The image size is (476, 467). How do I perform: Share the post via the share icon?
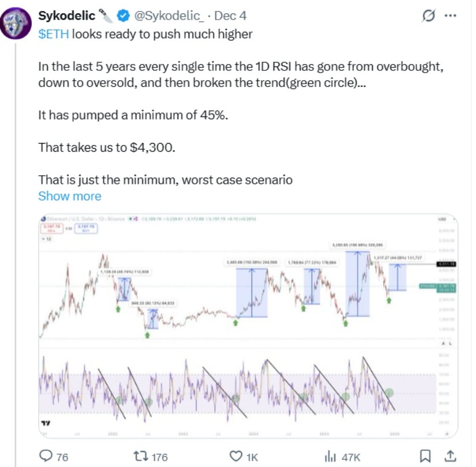pos(452,457)
